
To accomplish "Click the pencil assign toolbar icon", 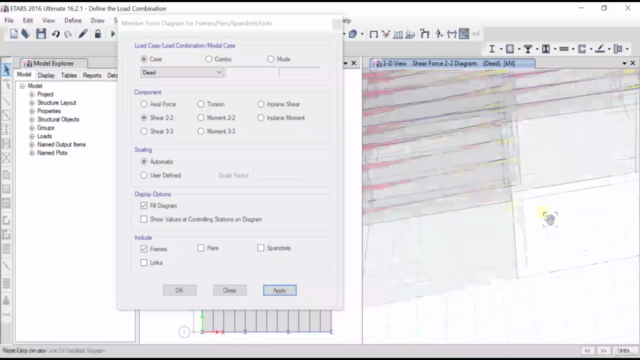I will pyautogui.click(x=600, y=49).
